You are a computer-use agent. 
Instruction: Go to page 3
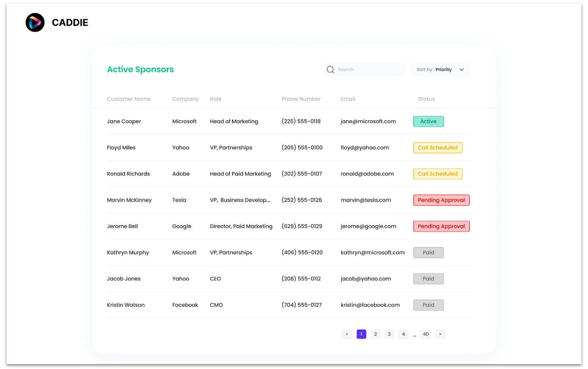pos(389,334)
